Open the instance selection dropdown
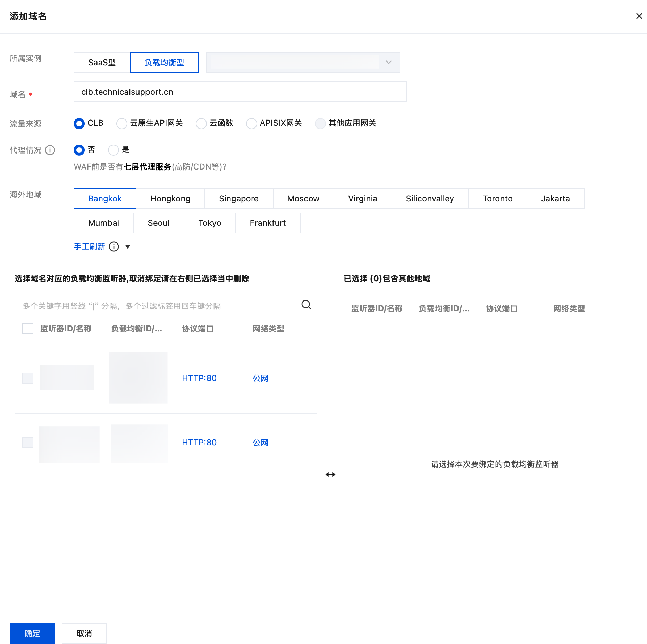Viewport: 647px width, 644px height. 303,63
